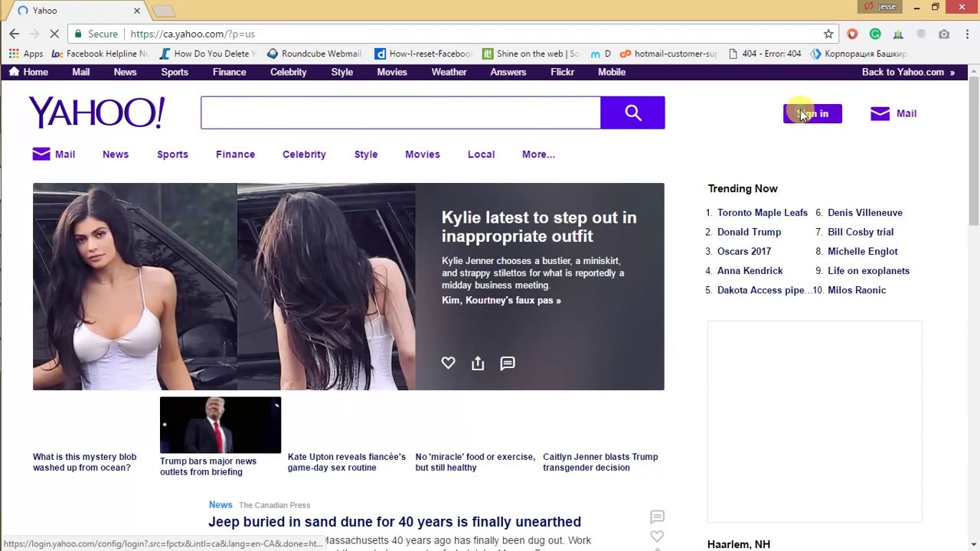Screen dimensions: 980x551
Task: Click browser back arrow
Action: coord(14,34)
